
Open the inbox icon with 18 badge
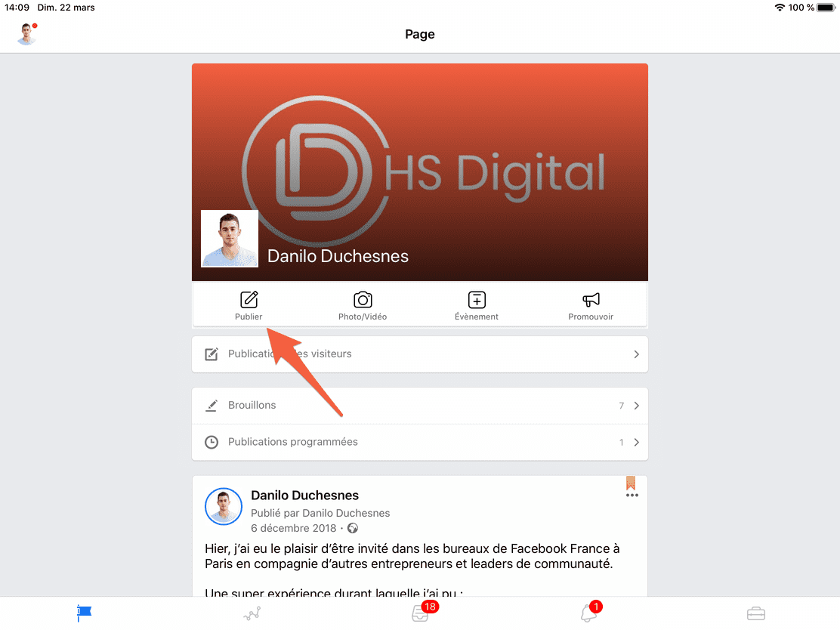pos(421,613)
